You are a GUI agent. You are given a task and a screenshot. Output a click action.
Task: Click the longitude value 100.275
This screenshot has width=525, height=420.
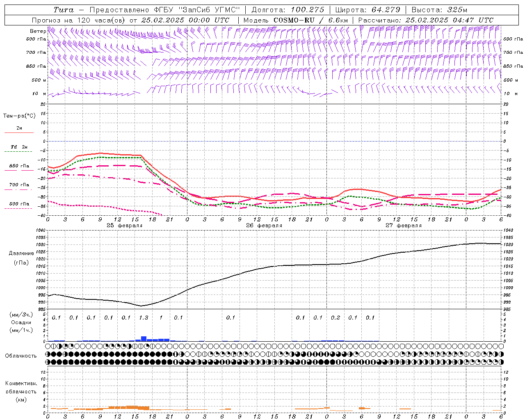tap(308, 10)
